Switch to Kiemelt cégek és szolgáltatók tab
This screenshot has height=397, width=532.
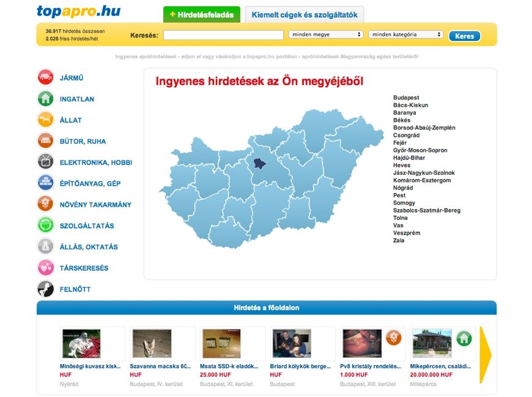305,15
